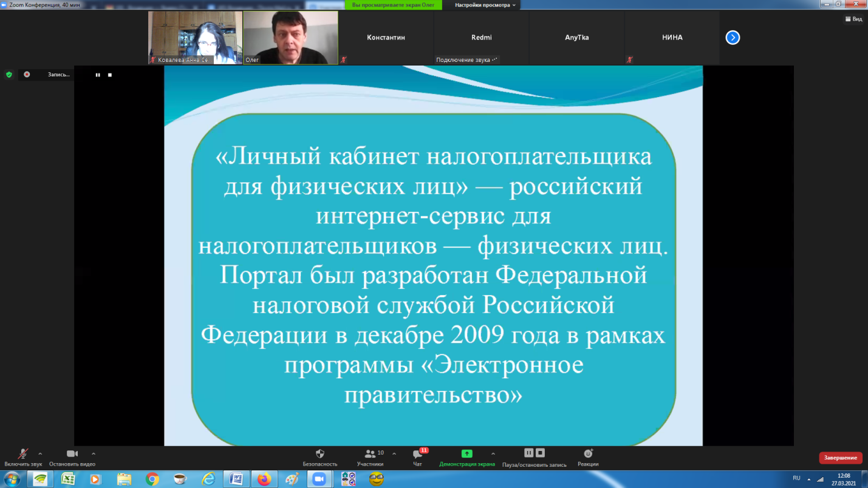Pause recording from top-left recording indicator

click(x=98, y=75)
